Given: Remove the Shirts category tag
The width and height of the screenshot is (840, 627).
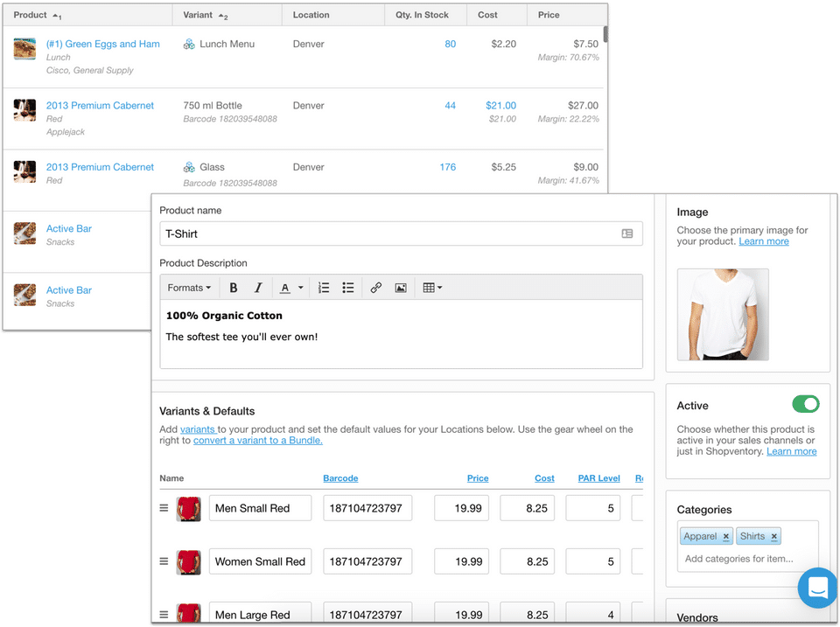Looking at the screenshot, I should click(774, 537).
